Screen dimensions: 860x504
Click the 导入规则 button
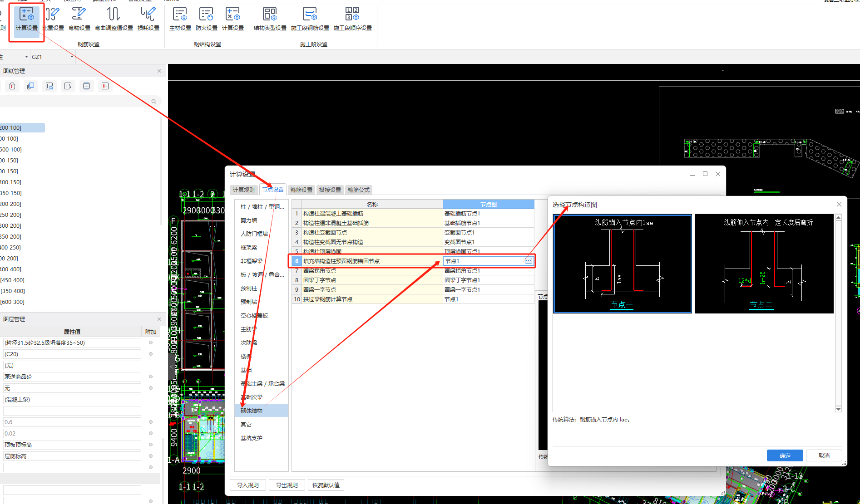coord(248,485)
